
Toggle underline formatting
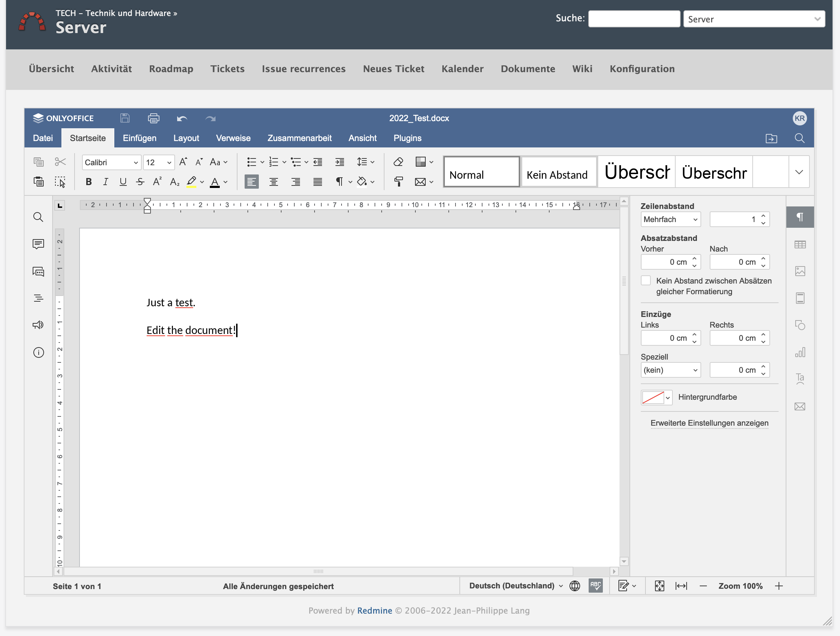coord(122,182)
